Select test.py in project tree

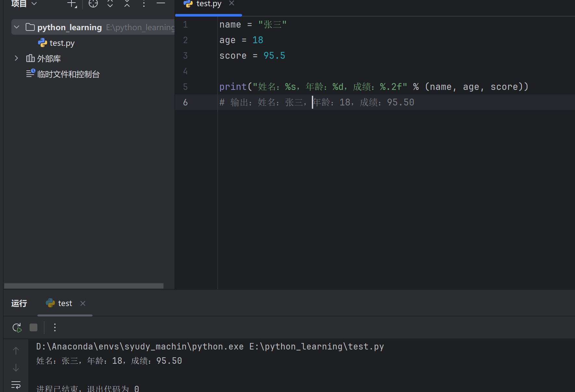[x=62, y=43]
